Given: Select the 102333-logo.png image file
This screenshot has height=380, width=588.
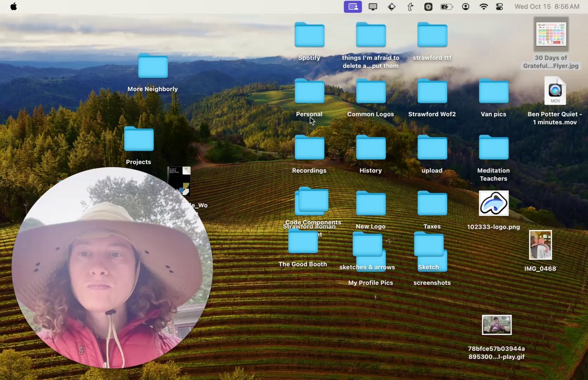Looking at the screenshot, I should 493,203.
